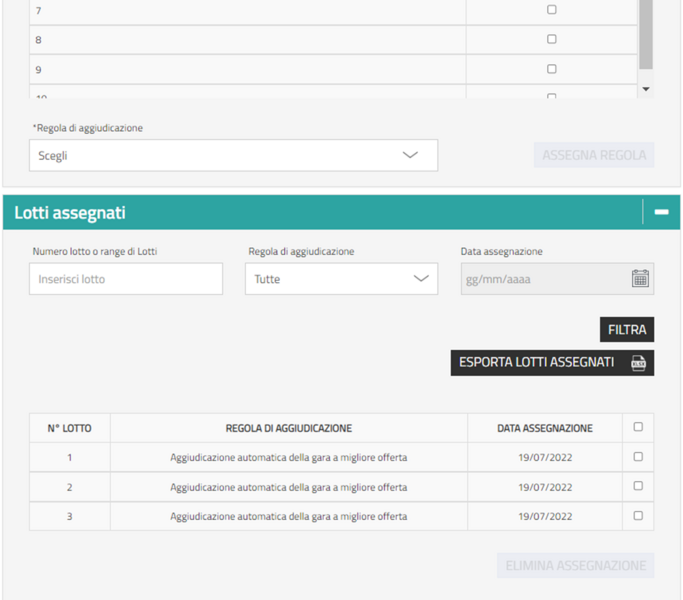Select all assigned lots header checkbox
This screenshot has height=600, width=683.
click(638, 427)
